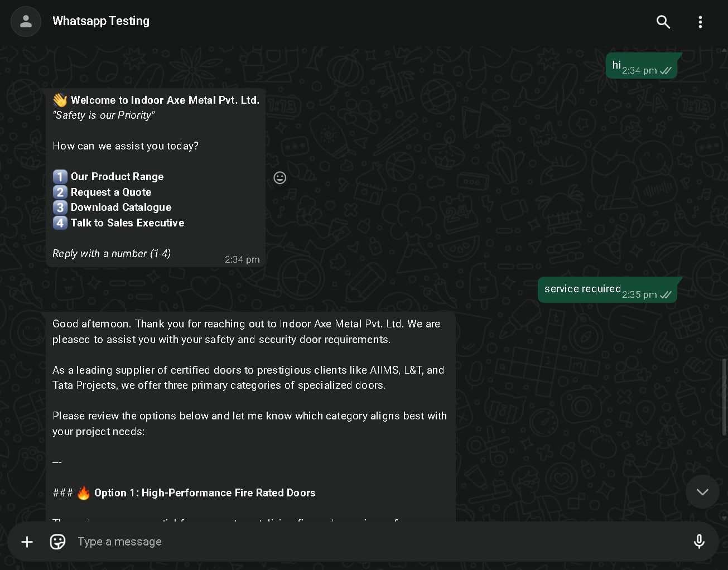Viewport: 728px width, 570px height.
Task: Click the plus attach icon
Action: click(27, 542)
